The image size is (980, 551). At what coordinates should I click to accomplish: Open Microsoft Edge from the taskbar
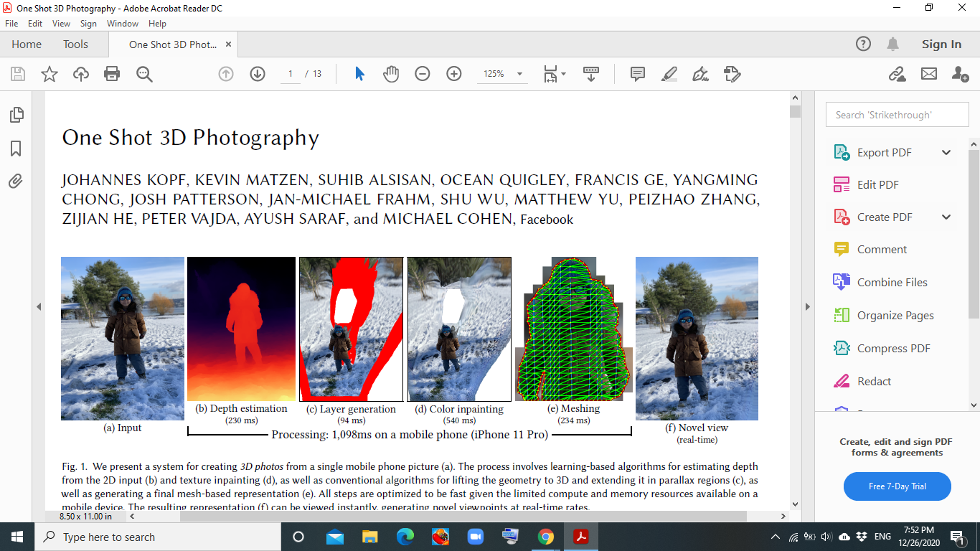pyautogui.click(x=405, y=537)
